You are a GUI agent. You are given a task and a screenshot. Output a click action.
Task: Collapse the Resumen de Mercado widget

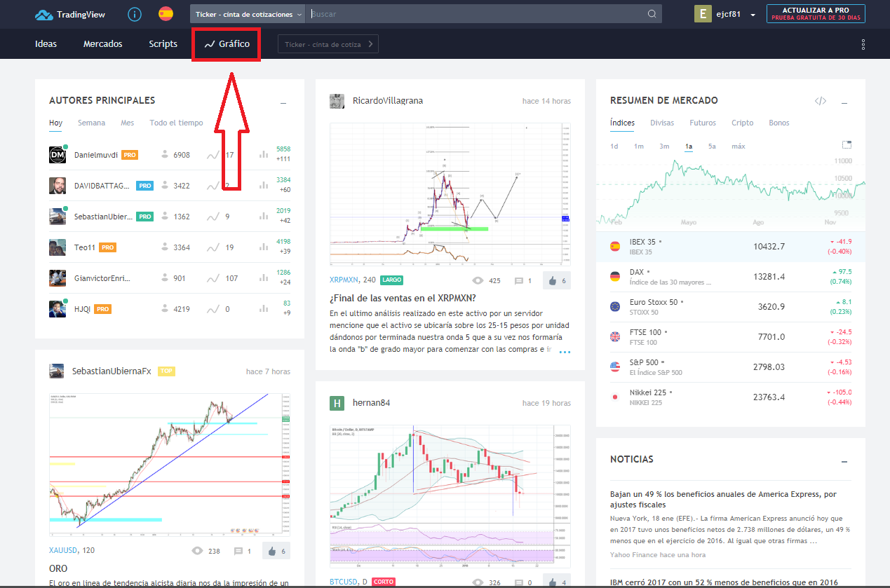click(844, 103)
